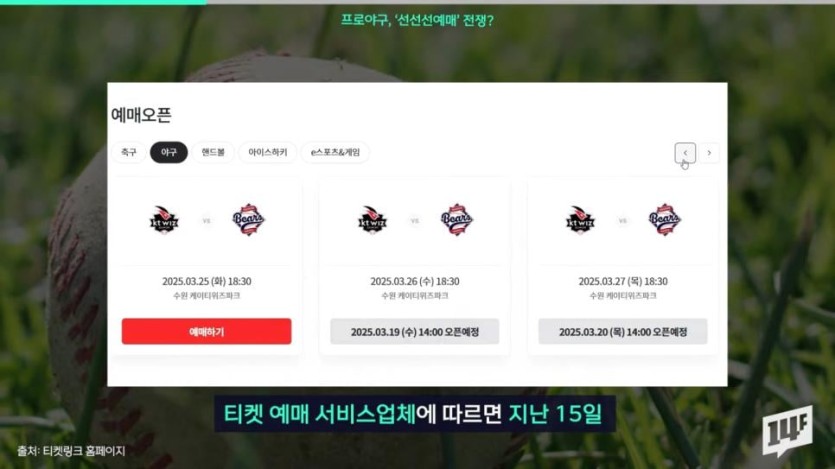Click the Bears logo in the 03.26 game card

tap(457, 219)
